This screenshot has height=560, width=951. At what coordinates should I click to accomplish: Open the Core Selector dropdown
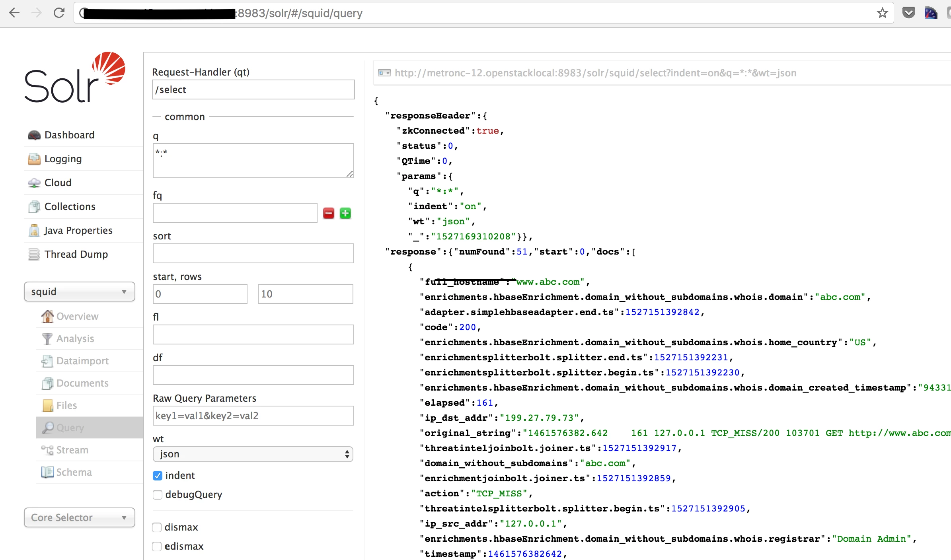(80, 518)
